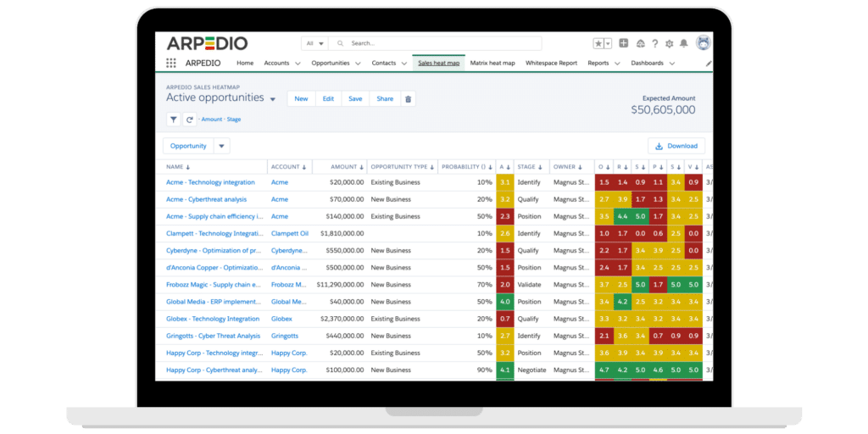This screenshot has height=434, width=868.
Task: Click the search magnifier icon
Action: 341,43
